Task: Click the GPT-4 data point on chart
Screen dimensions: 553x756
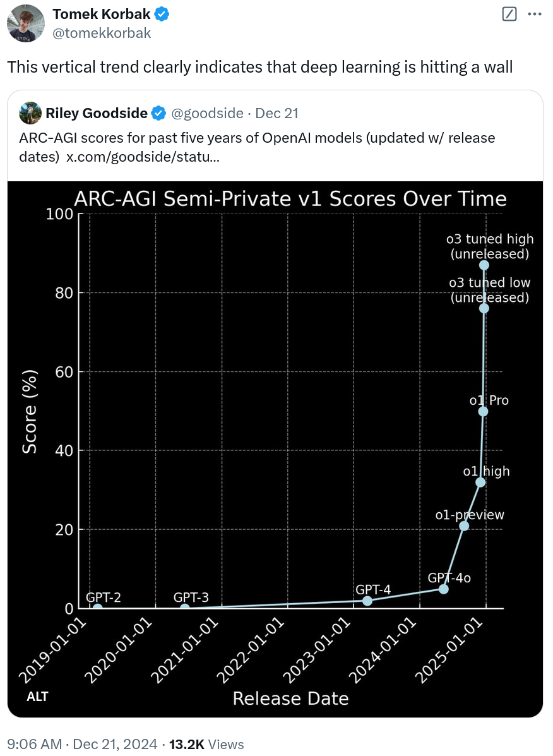Action: point(367,601)
